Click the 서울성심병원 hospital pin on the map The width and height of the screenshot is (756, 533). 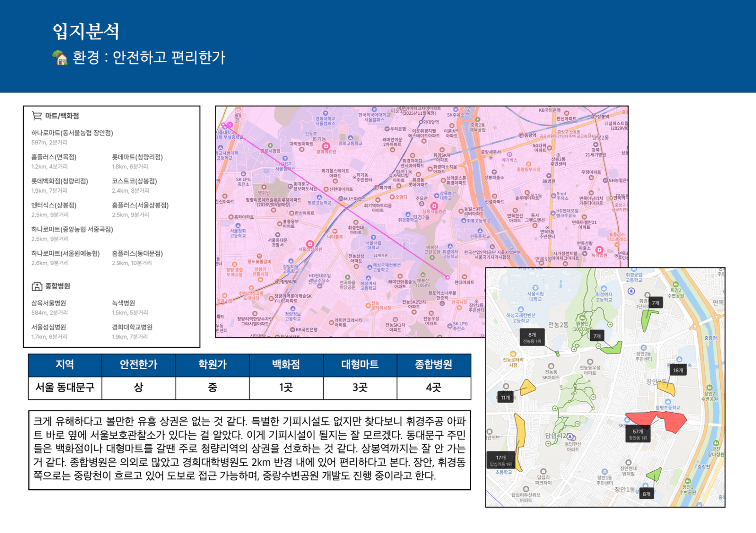(310, 244)
